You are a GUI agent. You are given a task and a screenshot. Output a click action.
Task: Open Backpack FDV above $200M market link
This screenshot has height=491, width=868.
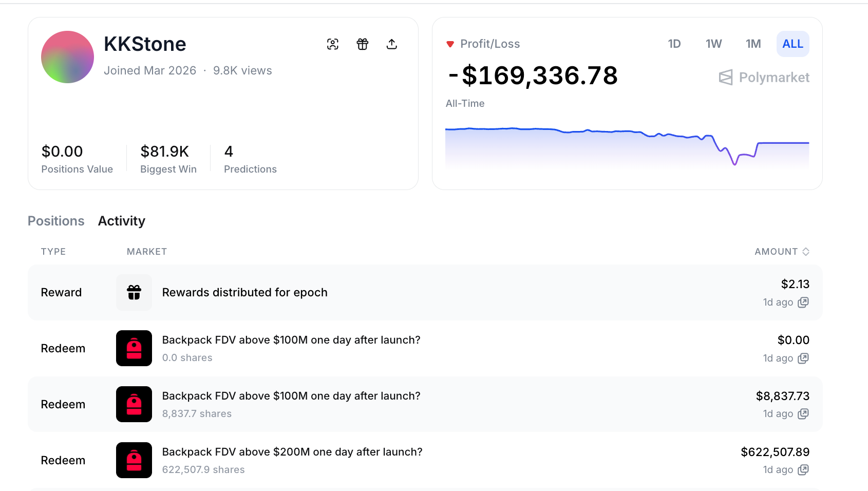coord(292,452)
